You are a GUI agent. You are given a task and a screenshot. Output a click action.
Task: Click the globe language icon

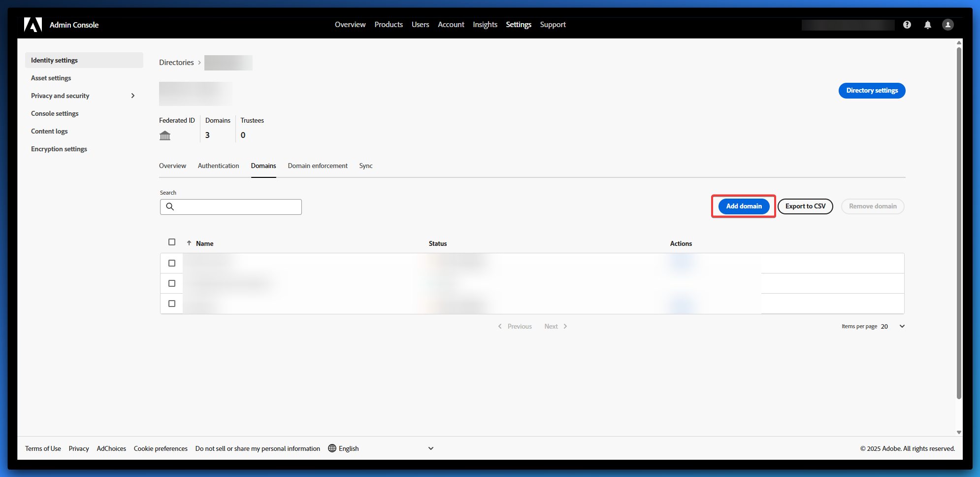(x=332, y=448)
